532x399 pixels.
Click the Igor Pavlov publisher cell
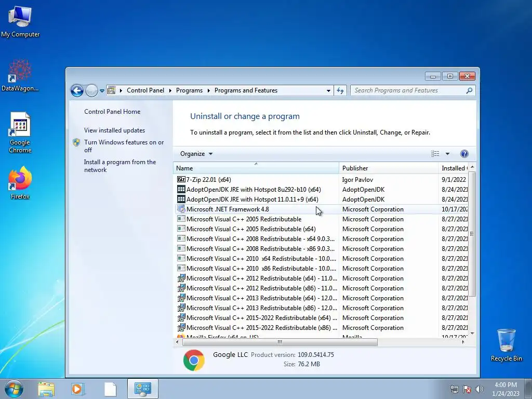tap(357, 180)
